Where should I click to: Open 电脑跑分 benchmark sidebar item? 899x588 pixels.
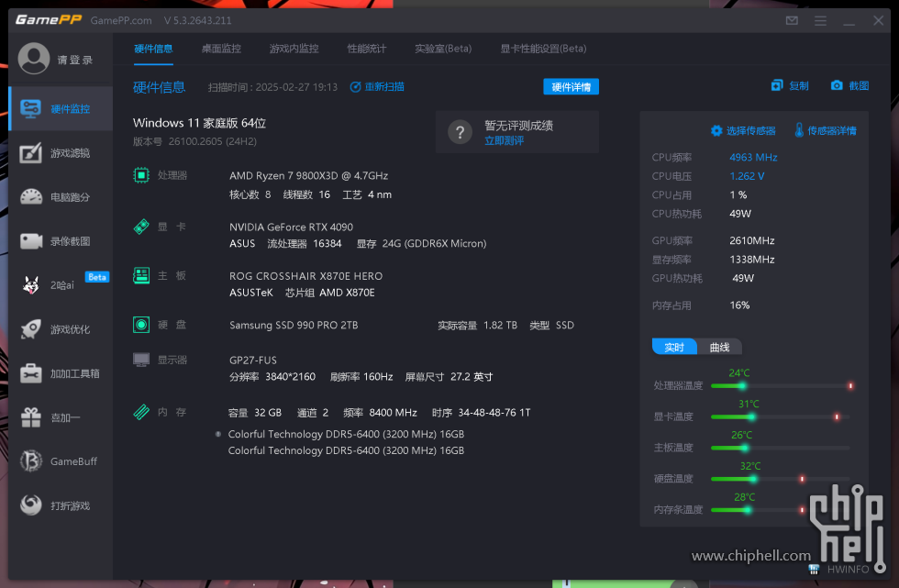(61, 197)
